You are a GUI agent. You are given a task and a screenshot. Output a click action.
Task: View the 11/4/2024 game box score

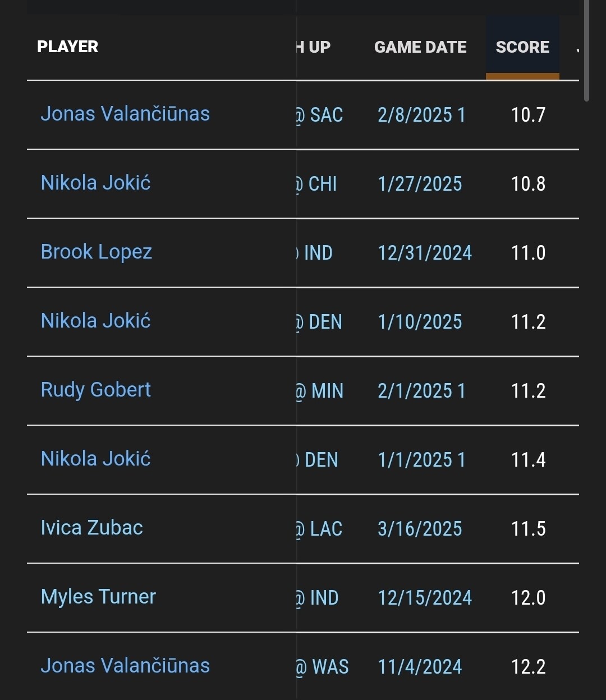click(x=420, y=667)
